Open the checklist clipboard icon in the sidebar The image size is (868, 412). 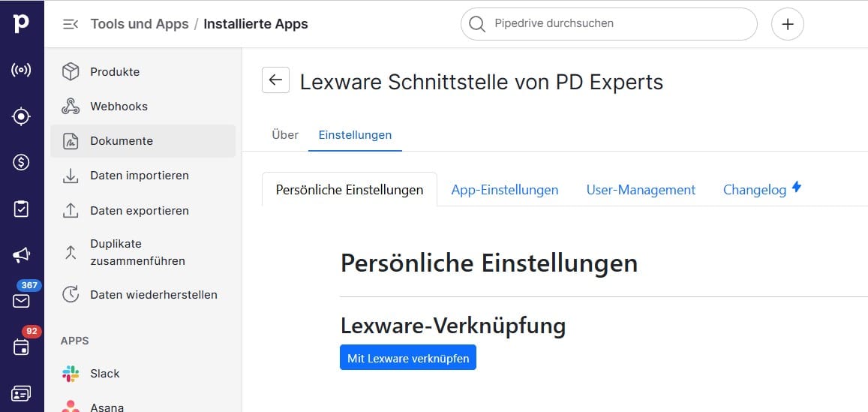(x=21, y=209)
